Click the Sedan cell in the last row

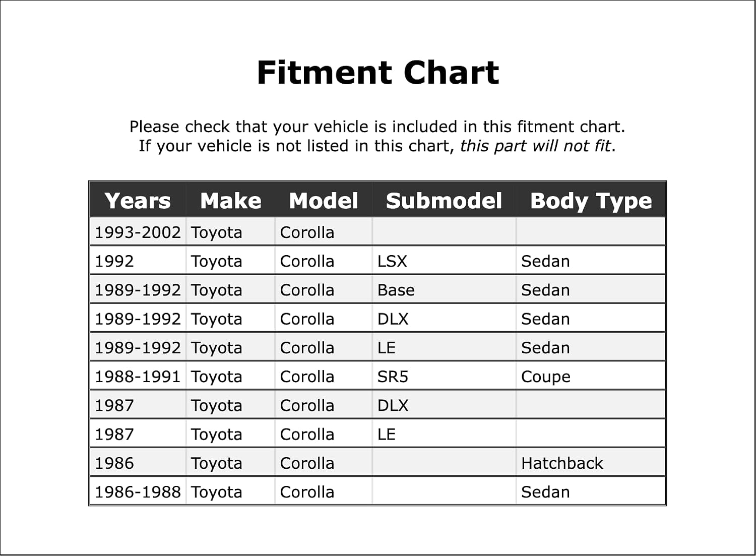tap(591, 491)
